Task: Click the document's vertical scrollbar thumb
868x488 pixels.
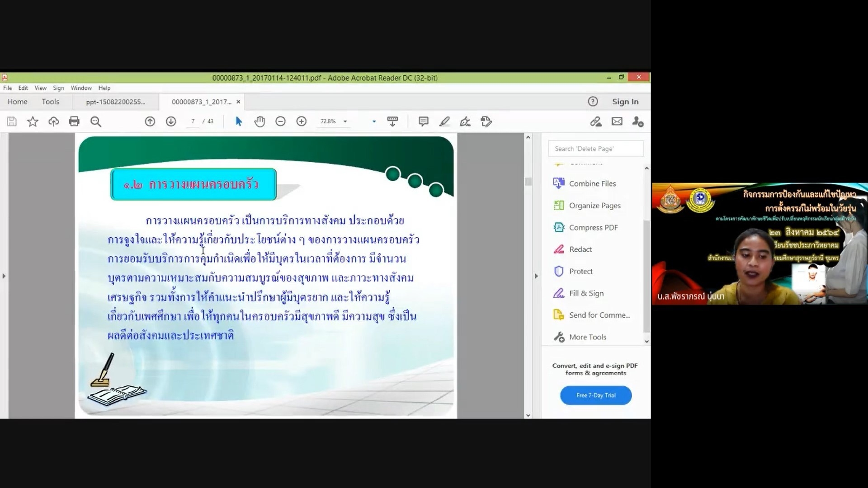Action: (x=528, y=182)
